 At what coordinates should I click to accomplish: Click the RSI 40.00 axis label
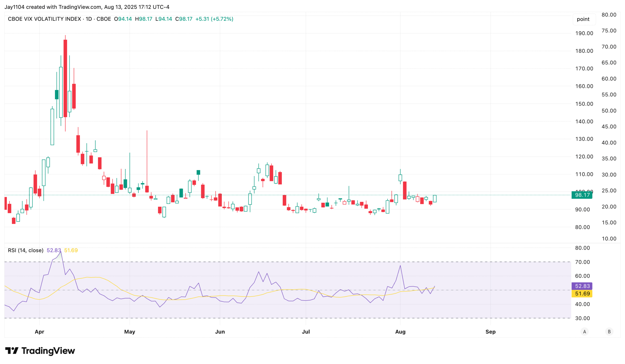582,304
